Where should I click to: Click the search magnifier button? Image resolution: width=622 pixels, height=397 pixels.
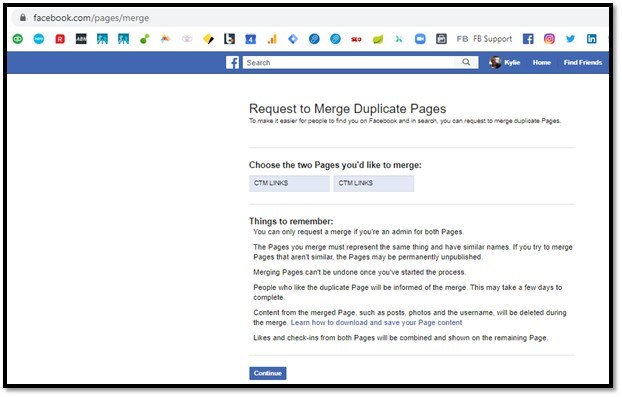pos(466,62)
